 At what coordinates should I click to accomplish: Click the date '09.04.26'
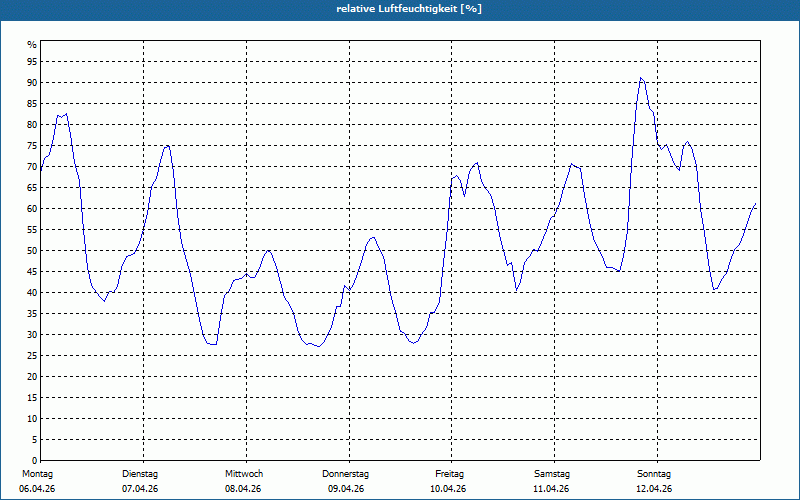point(346,489)
